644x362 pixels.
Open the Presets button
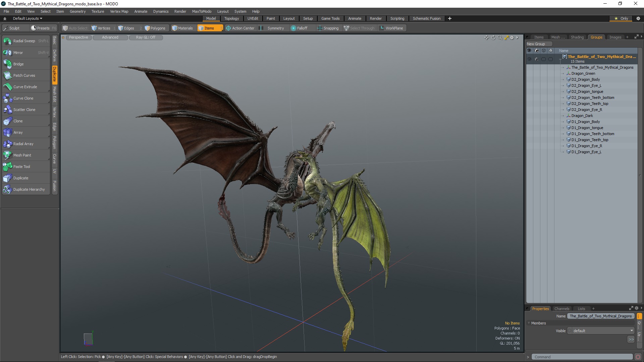tap(44, 28)
